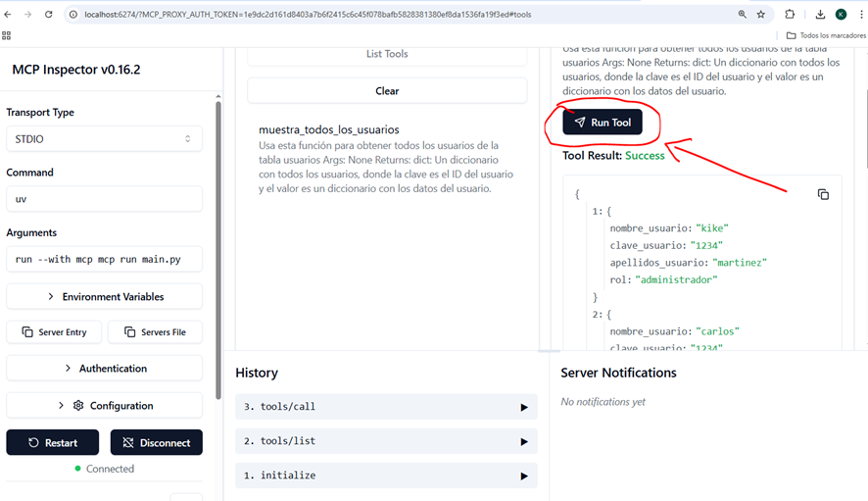
Task: Open the browser downloads icon
Action: coord(820,15)
